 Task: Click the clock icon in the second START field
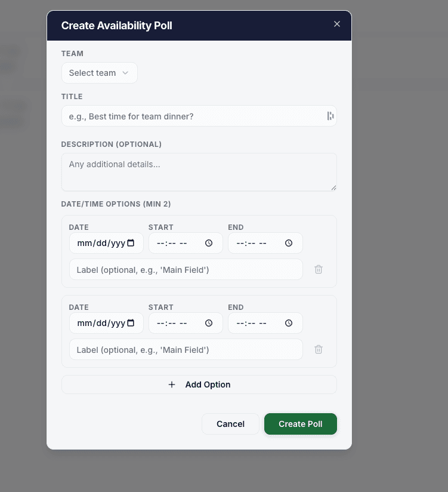208,323
